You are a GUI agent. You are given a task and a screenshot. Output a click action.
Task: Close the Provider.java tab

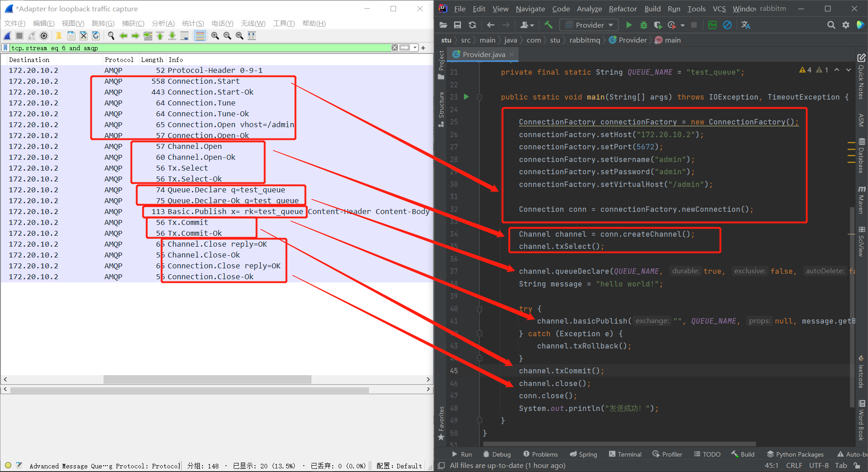click(512, 54)
